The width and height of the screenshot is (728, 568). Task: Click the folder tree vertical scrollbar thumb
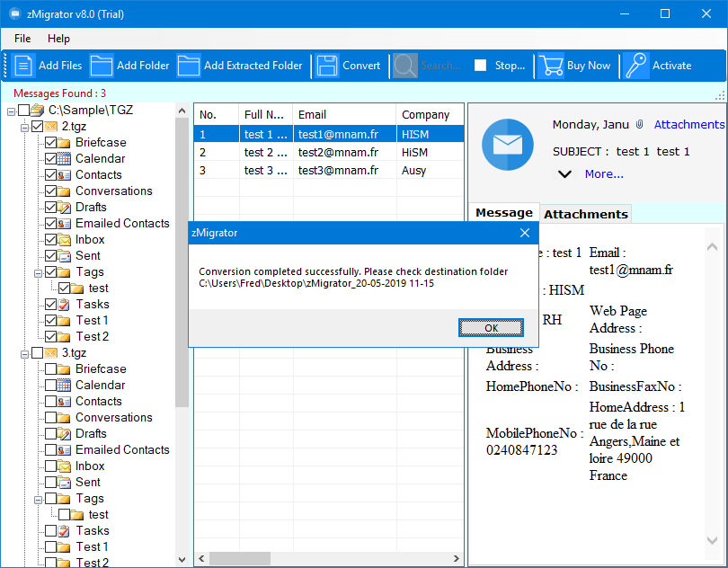click(182, 262)
